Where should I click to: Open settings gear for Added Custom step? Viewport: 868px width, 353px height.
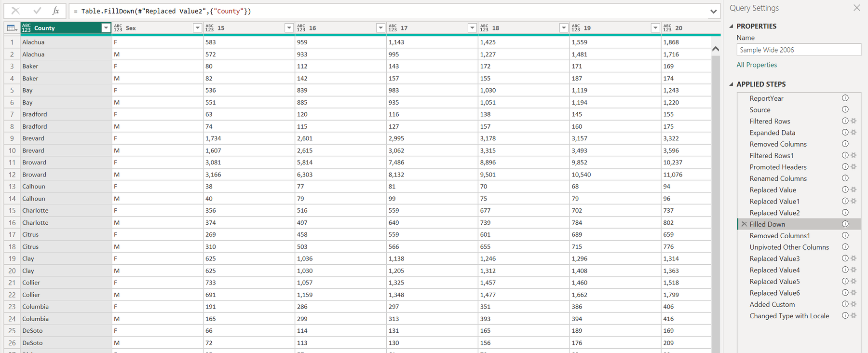(854, 304)
